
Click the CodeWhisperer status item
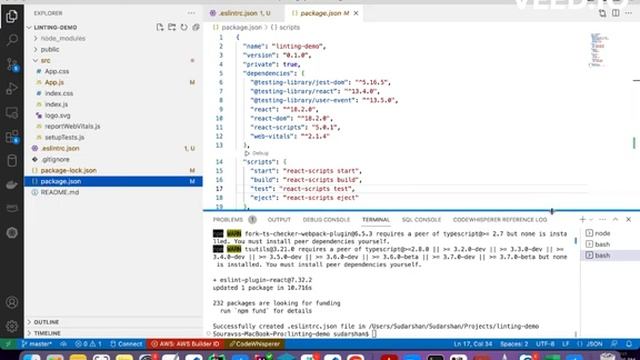tap(255, 344)
